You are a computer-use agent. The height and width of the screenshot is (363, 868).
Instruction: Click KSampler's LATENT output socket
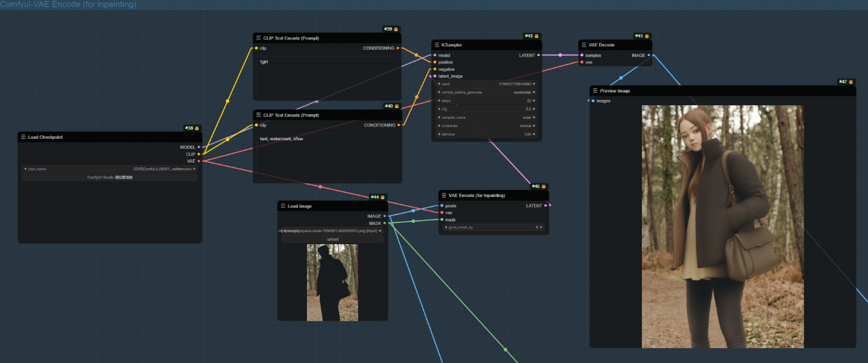coord(539,55)
